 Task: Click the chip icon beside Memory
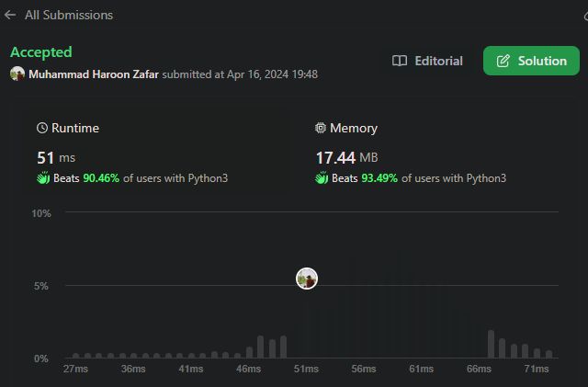click(321, 129)
